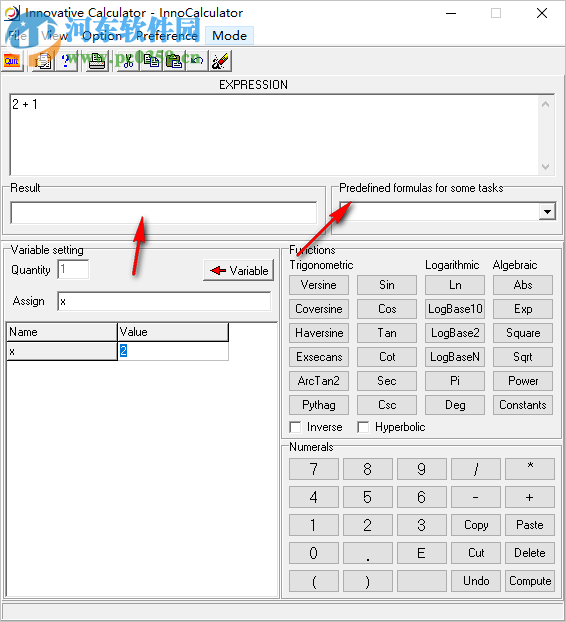The width and height of the screenshot is (566, 622).
Task: Click the E exponent key
Action: [422, 553]
